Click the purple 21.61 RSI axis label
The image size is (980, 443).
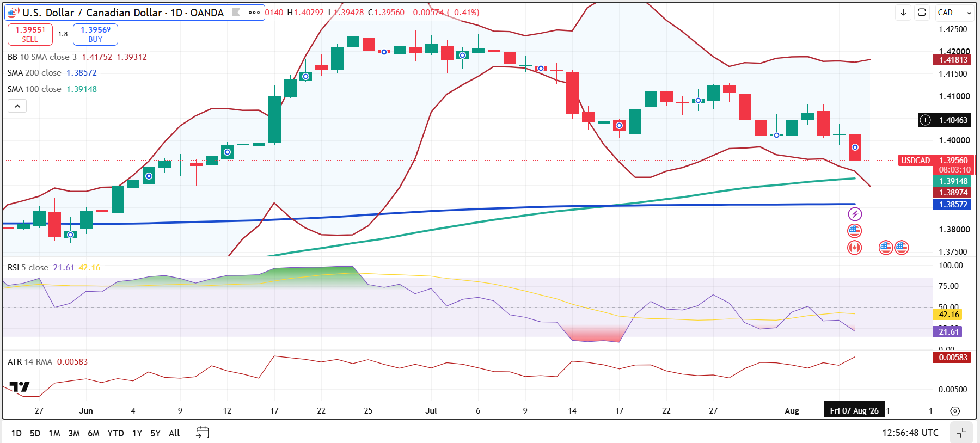(948, 332)
